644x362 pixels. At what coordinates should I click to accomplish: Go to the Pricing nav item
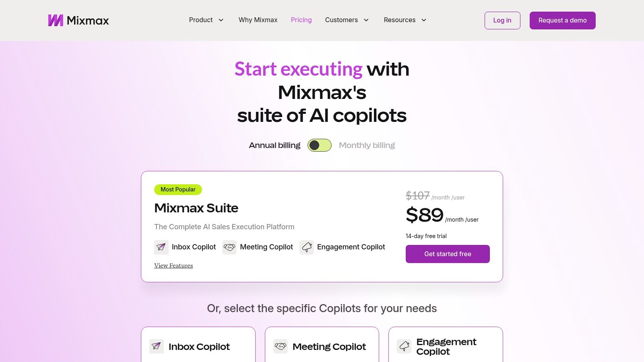(x=301, y=20)
